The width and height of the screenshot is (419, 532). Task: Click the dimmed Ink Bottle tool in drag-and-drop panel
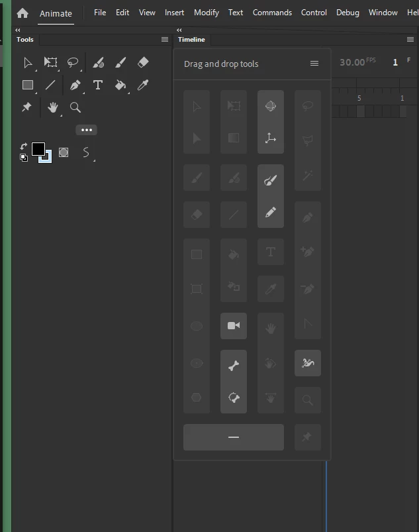click(234, 287)
